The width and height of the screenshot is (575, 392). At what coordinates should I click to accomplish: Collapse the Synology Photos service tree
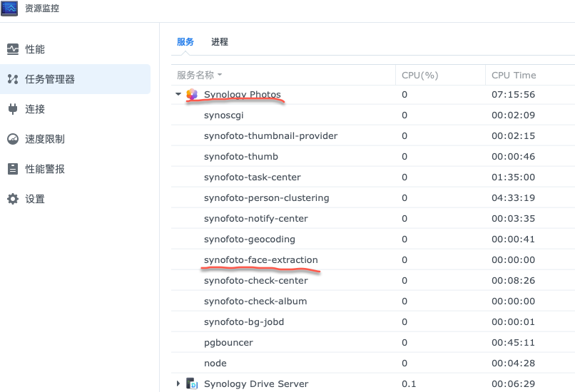coord(178,94)
